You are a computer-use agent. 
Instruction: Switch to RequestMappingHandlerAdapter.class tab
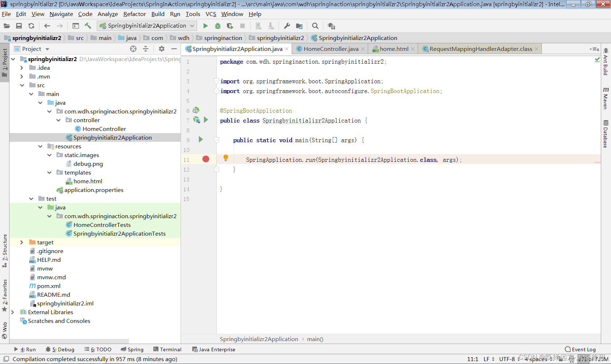480,49
